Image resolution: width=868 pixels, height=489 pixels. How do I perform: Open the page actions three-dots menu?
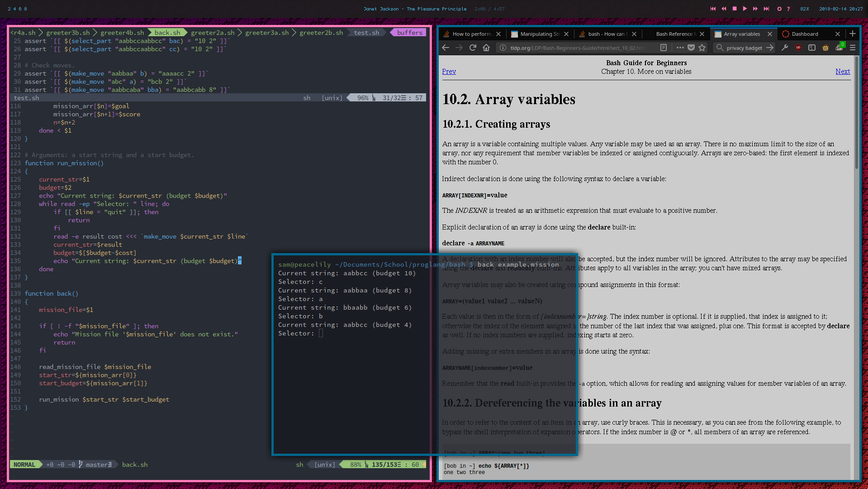click(680, 48)
